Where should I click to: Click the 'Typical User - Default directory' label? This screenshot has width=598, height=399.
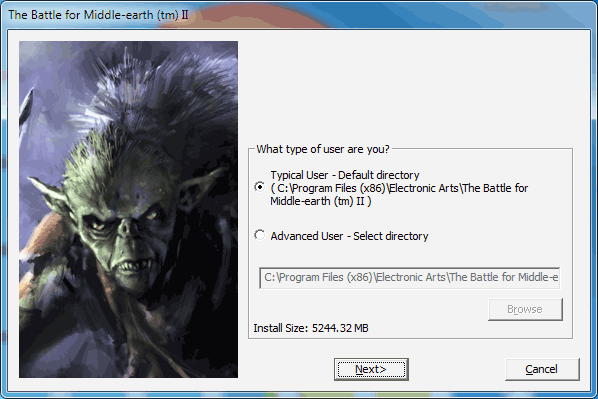point(345,175)
